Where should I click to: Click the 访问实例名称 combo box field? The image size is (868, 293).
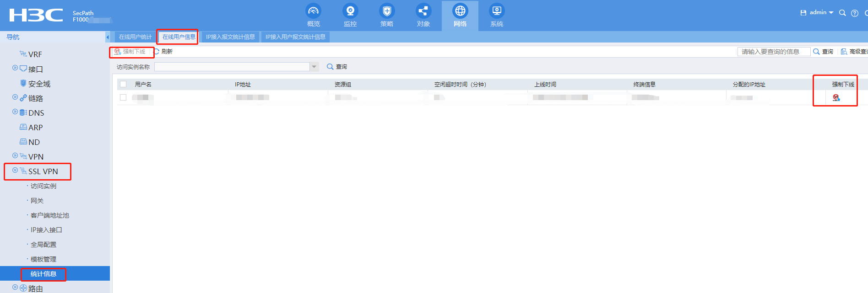coord(232,67)
